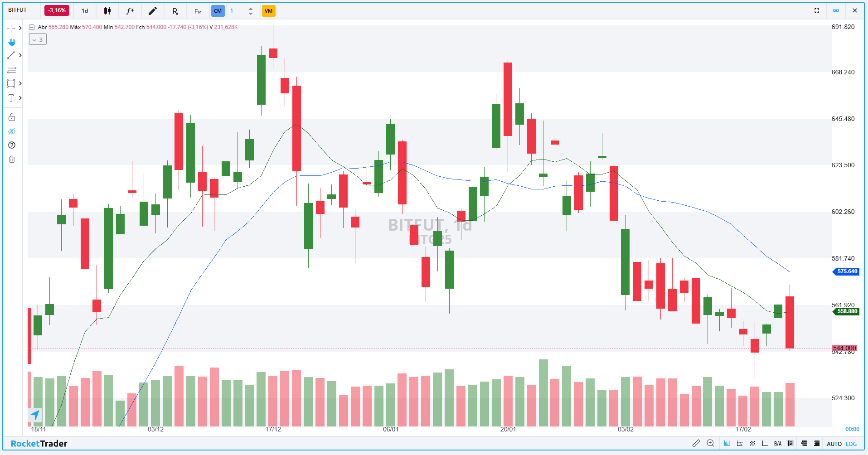The width and height of the screenshot is (868, 455).
Task: Click the blue CM button
Action: point(218,11)
